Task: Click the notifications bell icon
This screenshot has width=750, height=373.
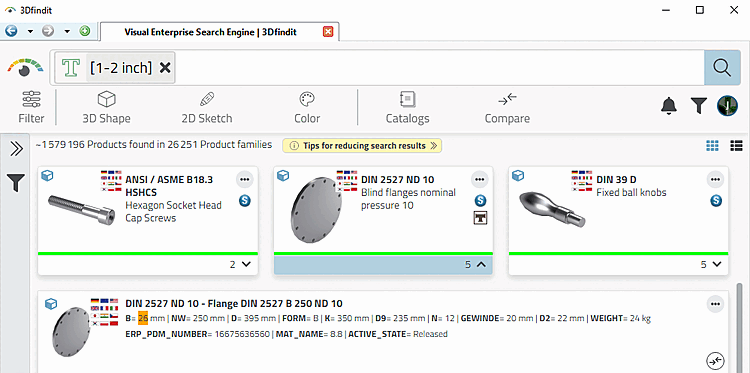Action: (x=669, y=106)
